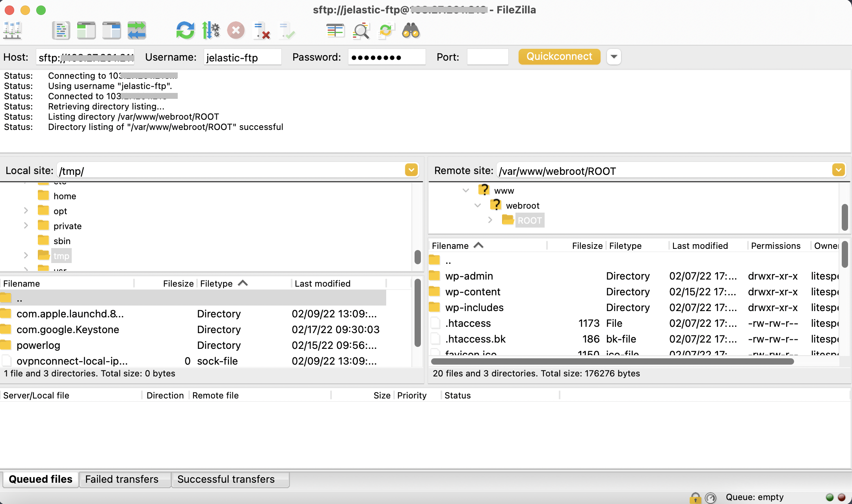Viewport: 852px width, 504px height.
Task: Select webroot node in remote tree
Action: click(x=523, y=206)
